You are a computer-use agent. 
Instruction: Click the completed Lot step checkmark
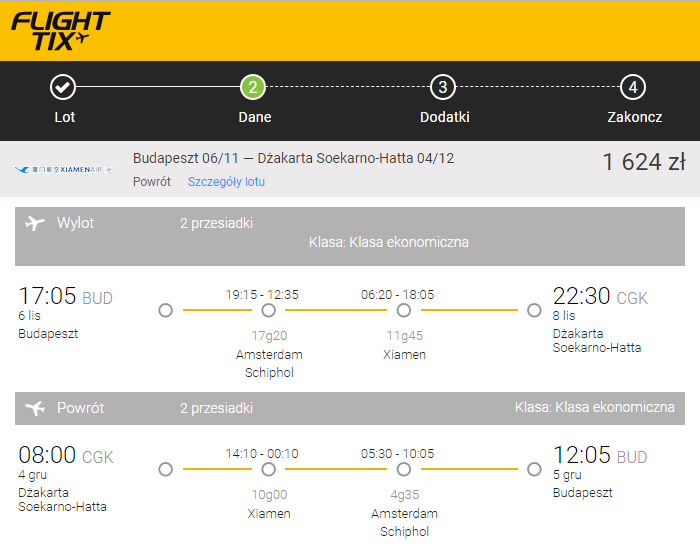click(x=62, y=87)
